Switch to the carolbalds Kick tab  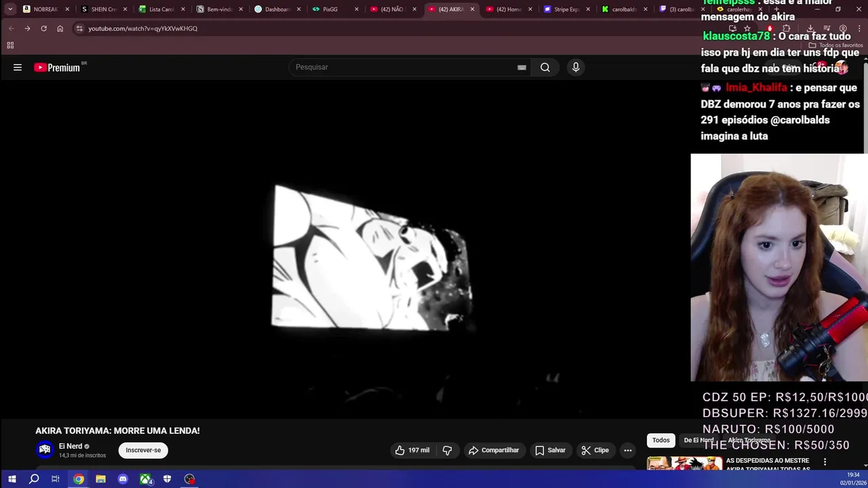tap(623, 9)
